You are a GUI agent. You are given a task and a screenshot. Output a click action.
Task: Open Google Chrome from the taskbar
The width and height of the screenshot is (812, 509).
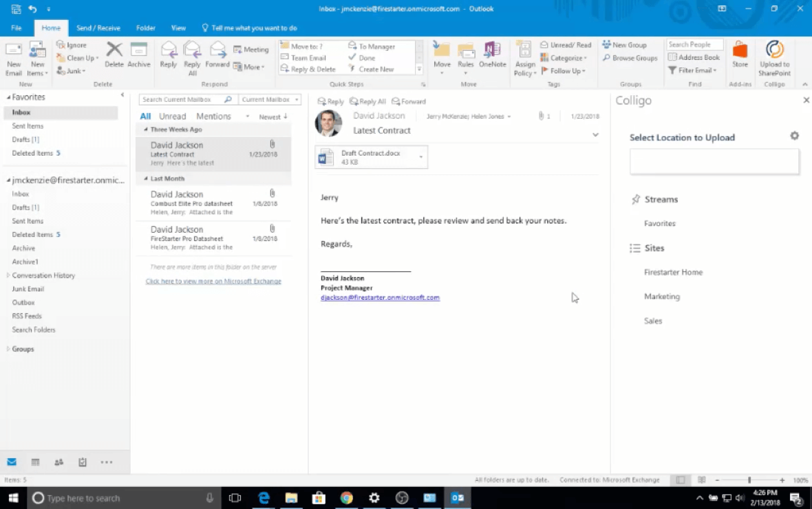346,498
